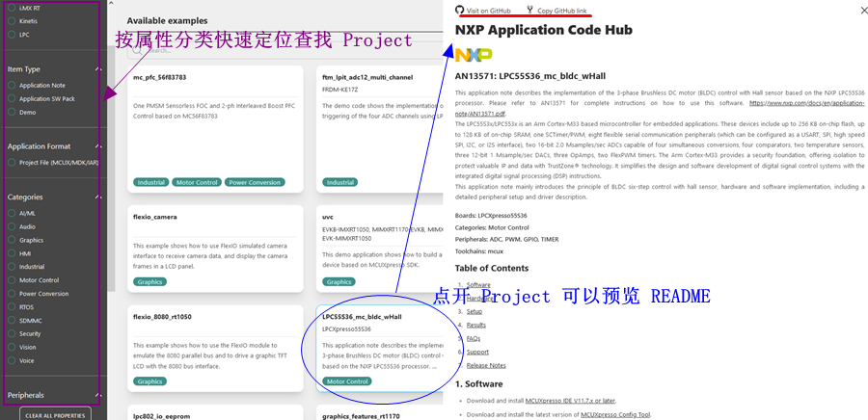The image size is (868, 420).
Task: Select Demo item type
Action: tap(13, 112)
